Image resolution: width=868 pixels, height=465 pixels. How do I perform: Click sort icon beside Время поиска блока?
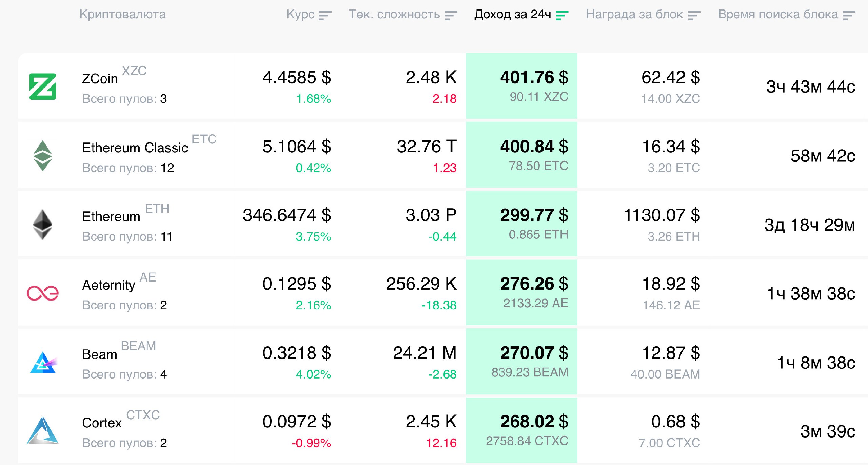pyautogui.click(x=849, y=15)
